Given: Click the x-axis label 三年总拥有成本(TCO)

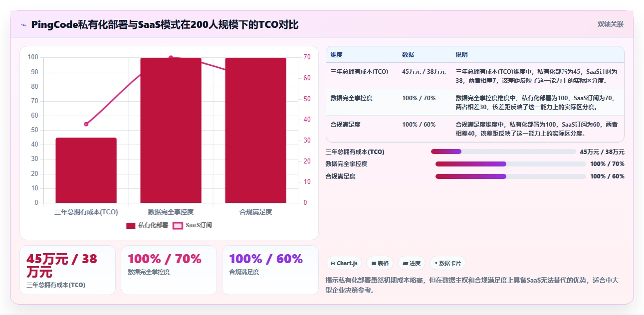Looking at the screenshot, I should click(86, 212).
